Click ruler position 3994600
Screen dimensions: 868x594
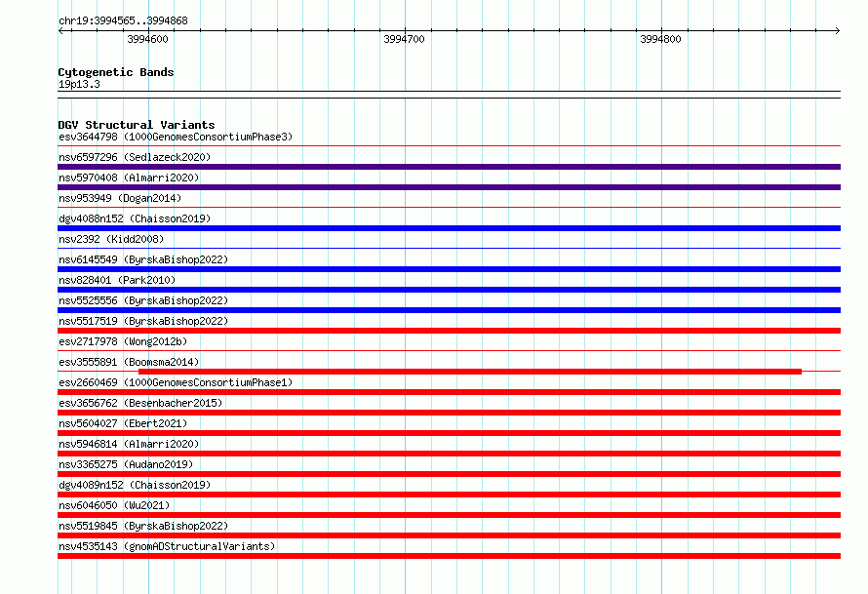coord(148,39)
